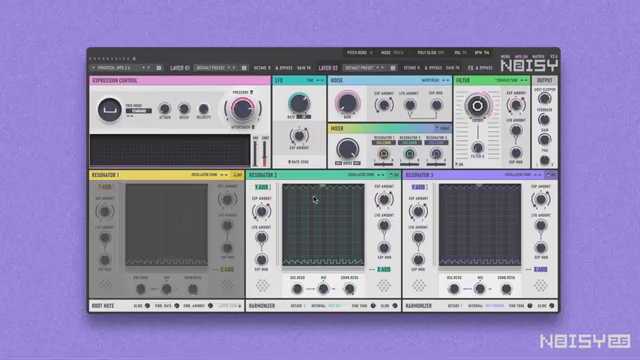Screen dimensions: 640x360
Task: Click the large Pressure knob
Action: tap(242, 109)
